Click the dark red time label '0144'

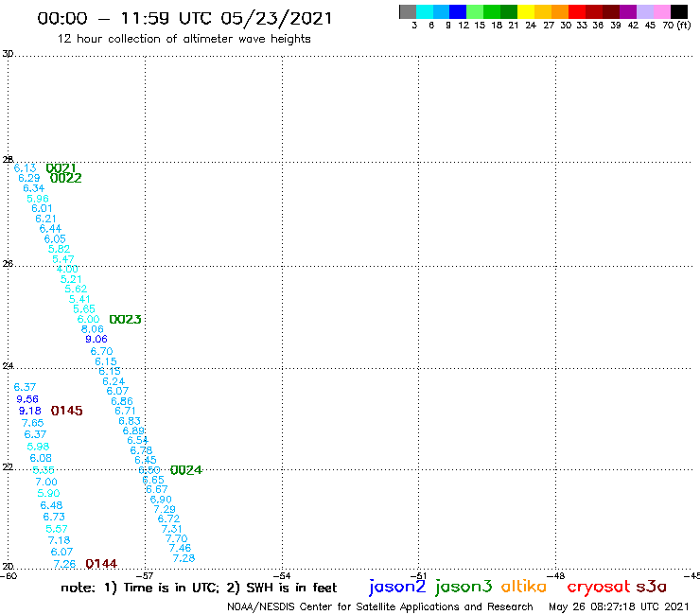101,564
